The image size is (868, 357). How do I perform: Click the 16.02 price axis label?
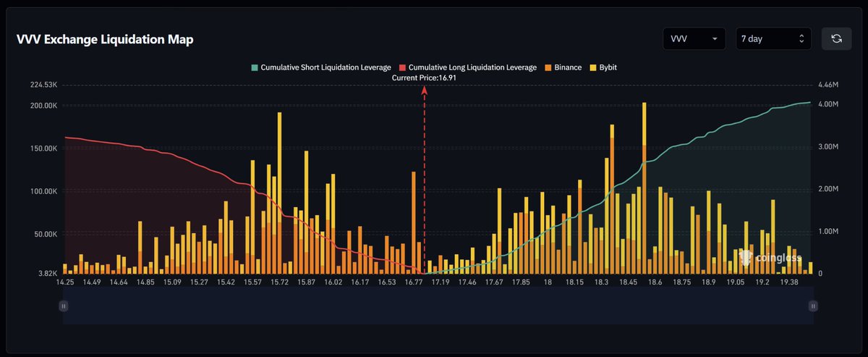pos(333,282)
